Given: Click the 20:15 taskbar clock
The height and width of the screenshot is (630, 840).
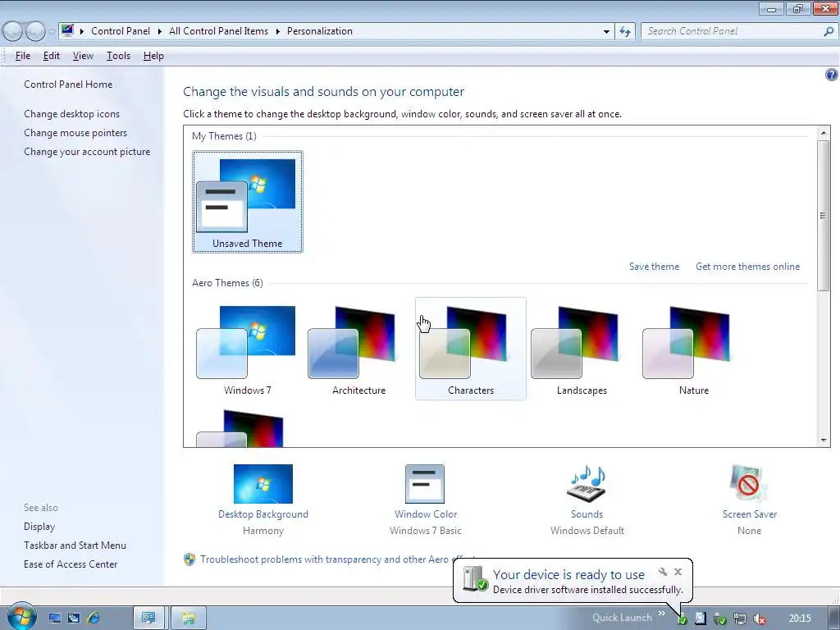Looking at the screenshot, I should pos(800,619).
